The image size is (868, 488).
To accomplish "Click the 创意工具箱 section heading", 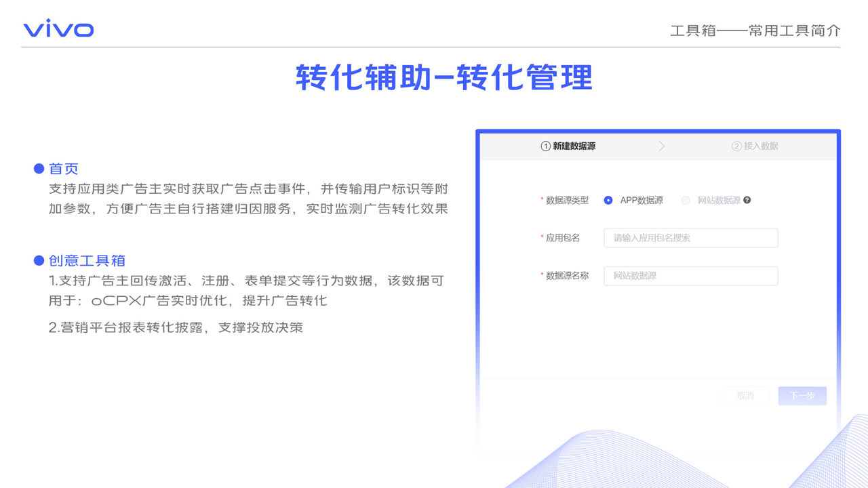I will pyautogui.click(x=87, y=261).
